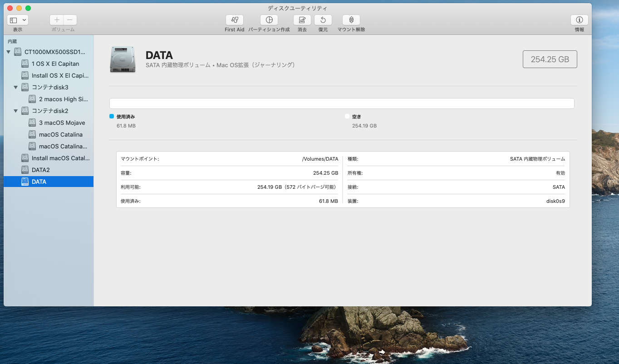
Task: Click the disk0s9 device value
Action: [x=555, y=201]
